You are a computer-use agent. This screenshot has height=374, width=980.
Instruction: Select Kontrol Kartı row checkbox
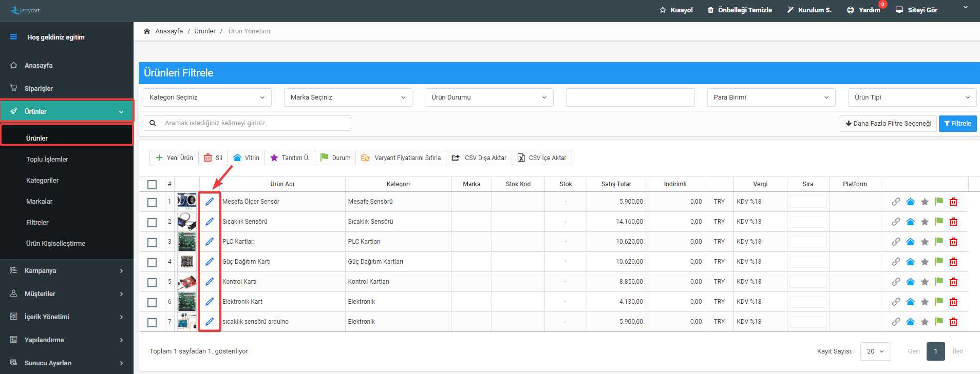point(152,283)
